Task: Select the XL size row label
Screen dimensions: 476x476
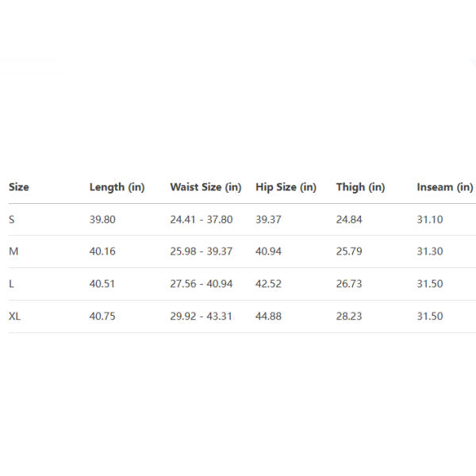Action: tap(15, 316)
